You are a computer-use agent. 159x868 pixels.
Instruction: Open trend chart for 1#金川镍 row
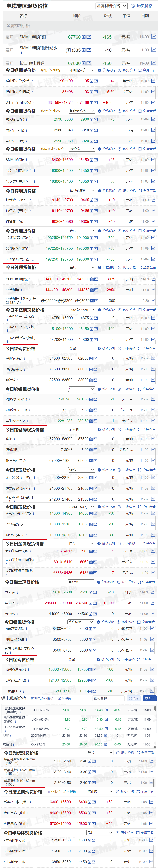(153, 290)
